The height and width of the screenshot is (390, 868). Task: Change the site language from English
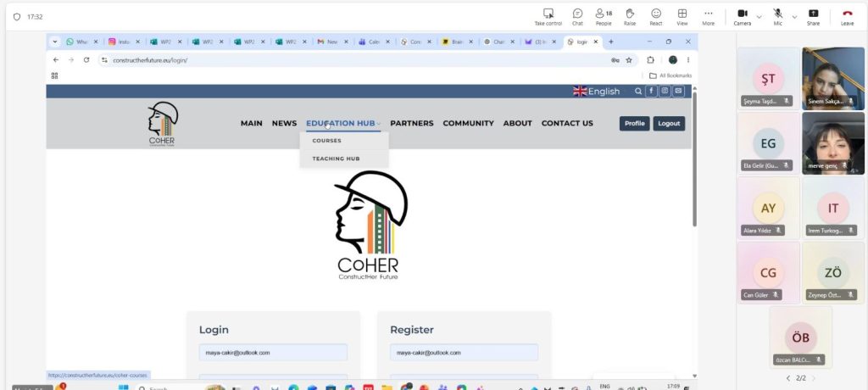pos(596,92)
